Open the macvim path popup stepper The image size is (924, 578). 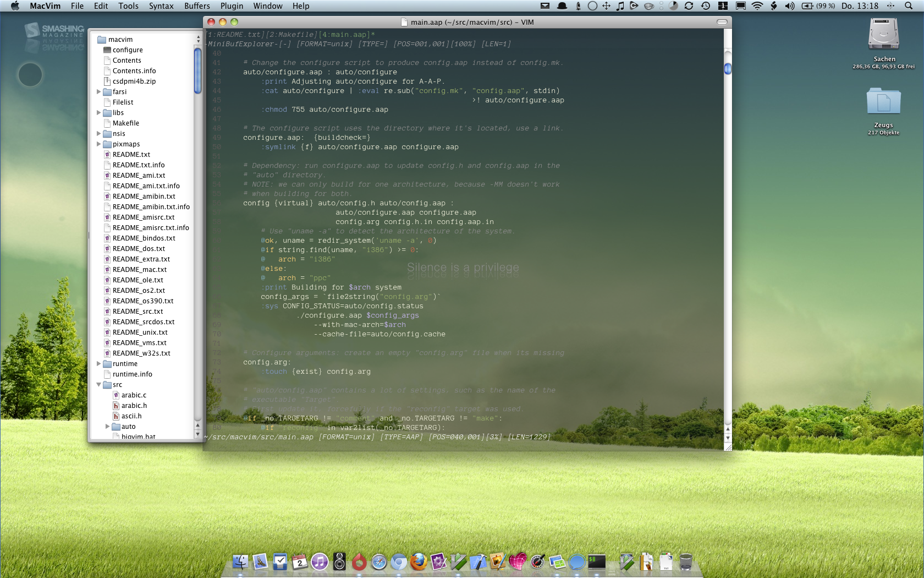[198, 40]
